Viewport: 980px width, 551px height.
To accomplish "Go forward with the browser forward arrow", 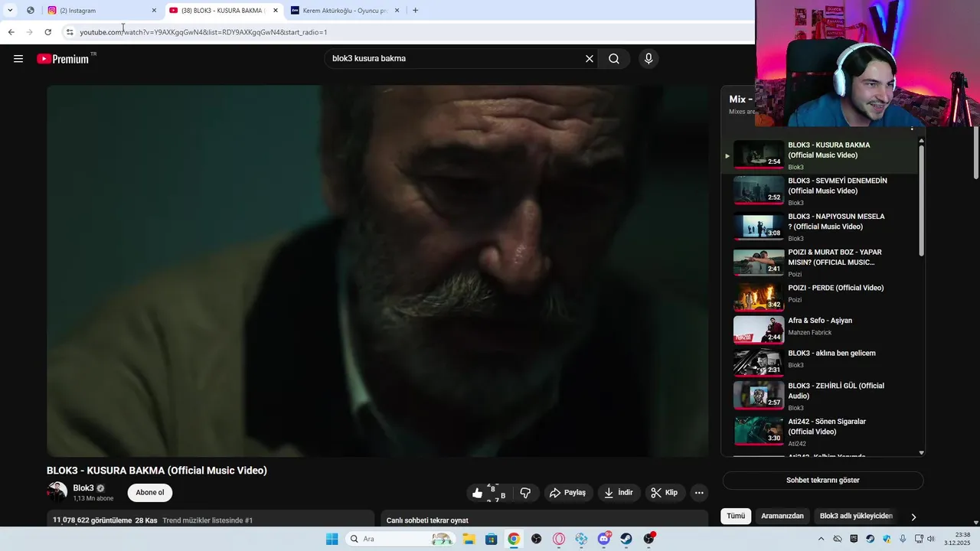I will (x=29, y=32).
